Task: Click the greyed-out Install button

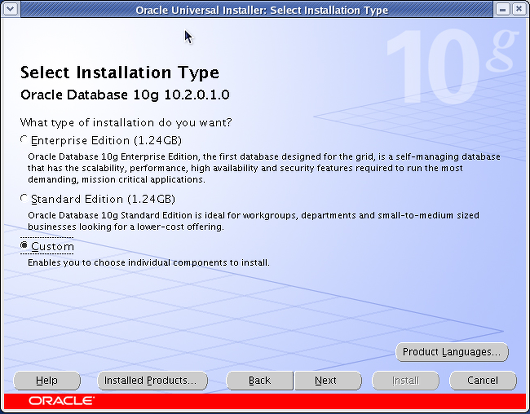Action: point(406,381)
